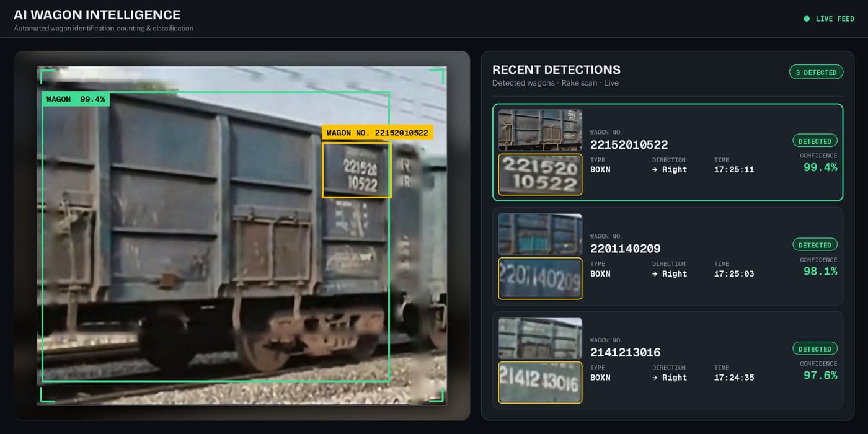This screenshot has width=868, height=434.
Task: View number plate crop of 2141213016
Action: 540,383
